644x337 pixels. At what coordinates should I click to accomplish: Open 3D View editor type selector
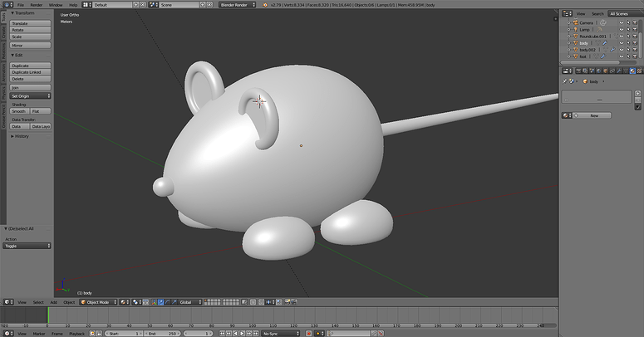(x=8, y=302)
